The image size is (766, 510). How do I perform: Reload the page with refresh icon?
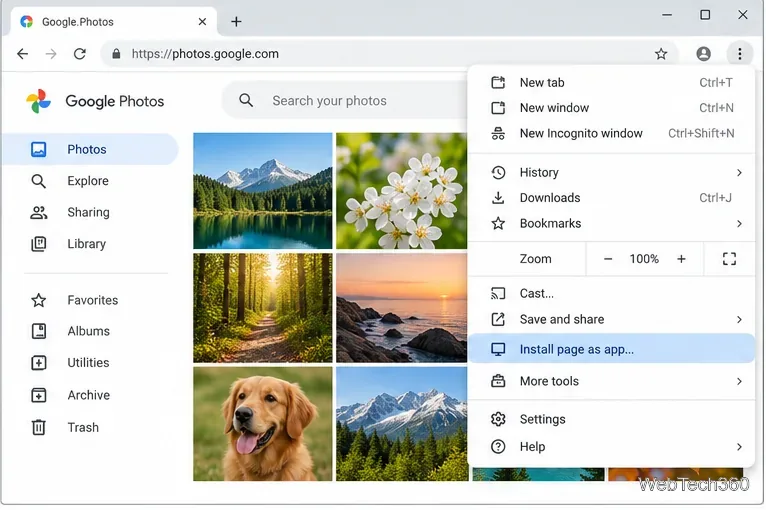[80, 54]
